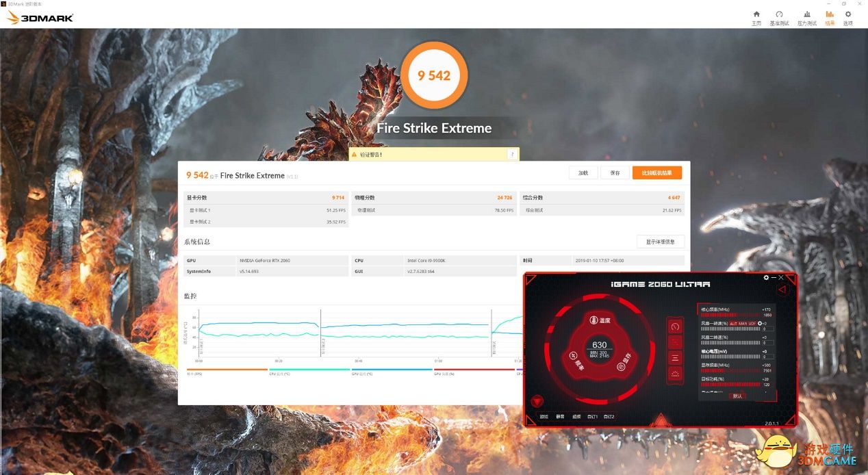
Task: Click the 显示详细信息 show details button
Action: tap(661, 242)
